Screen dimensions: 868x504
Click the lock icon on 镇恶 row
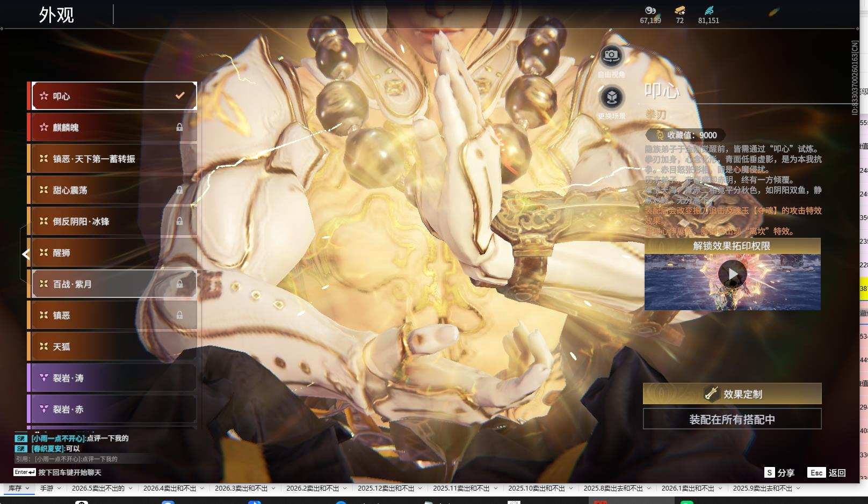(x=179, y=315)
